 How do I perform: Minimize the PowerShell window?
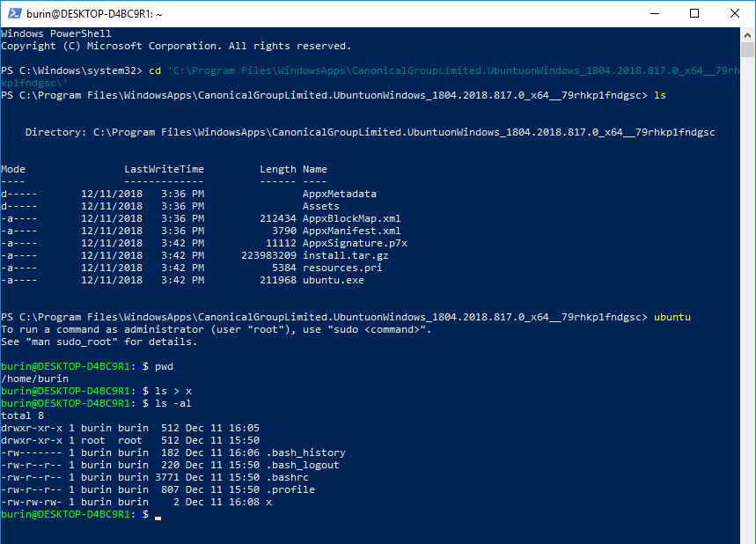pyautogui.click(x=654, y=14)
